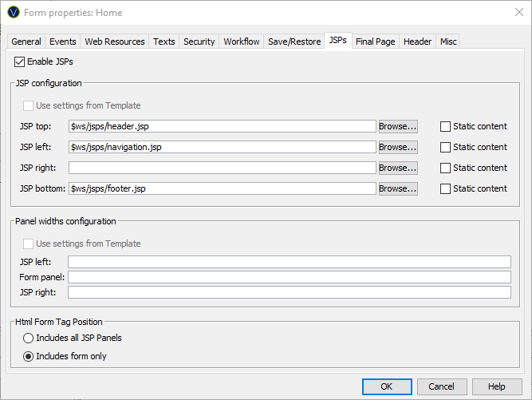Switch to the General tab
532x400 pixels.
click(26, 42)
